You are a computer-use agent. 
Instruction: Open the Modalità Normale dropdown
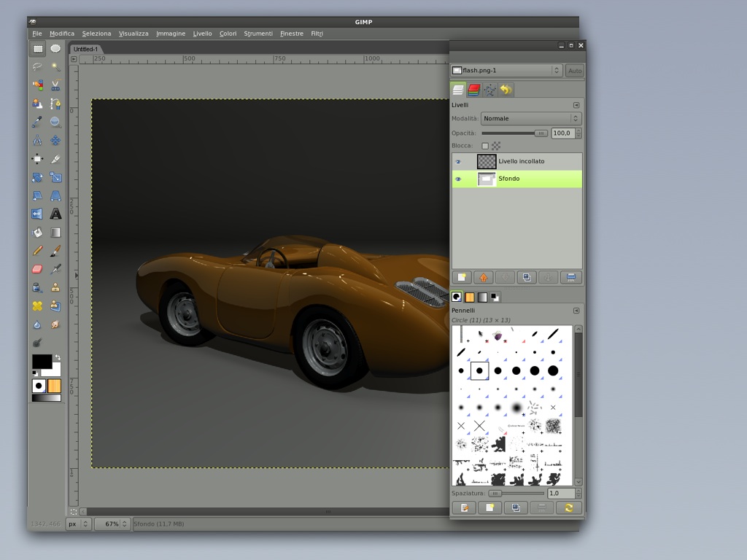tap(530, 119)
